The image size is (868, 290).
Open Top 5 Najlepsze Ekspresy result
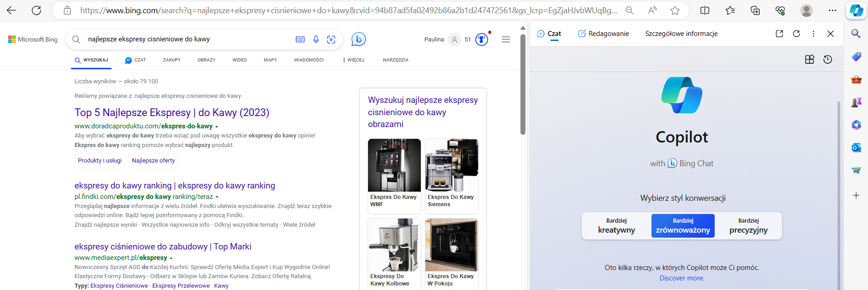[x=172, y=112]
